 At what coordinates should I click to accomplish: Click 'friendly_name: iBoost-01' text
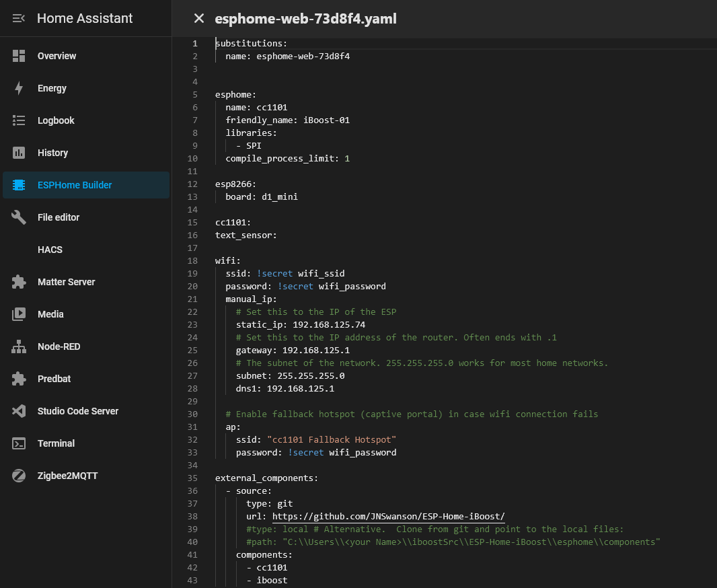288,120
